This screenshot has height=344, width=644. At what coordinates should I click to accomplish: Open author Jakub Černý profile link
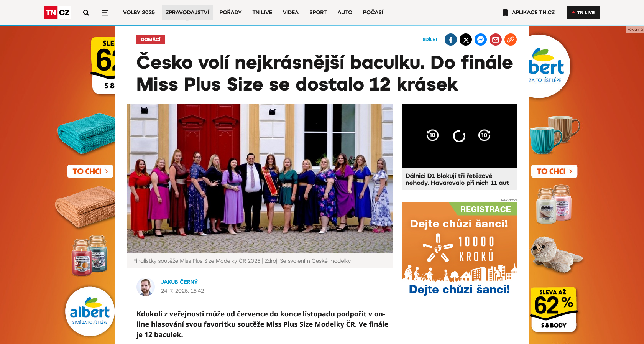(x=179, y=282)
